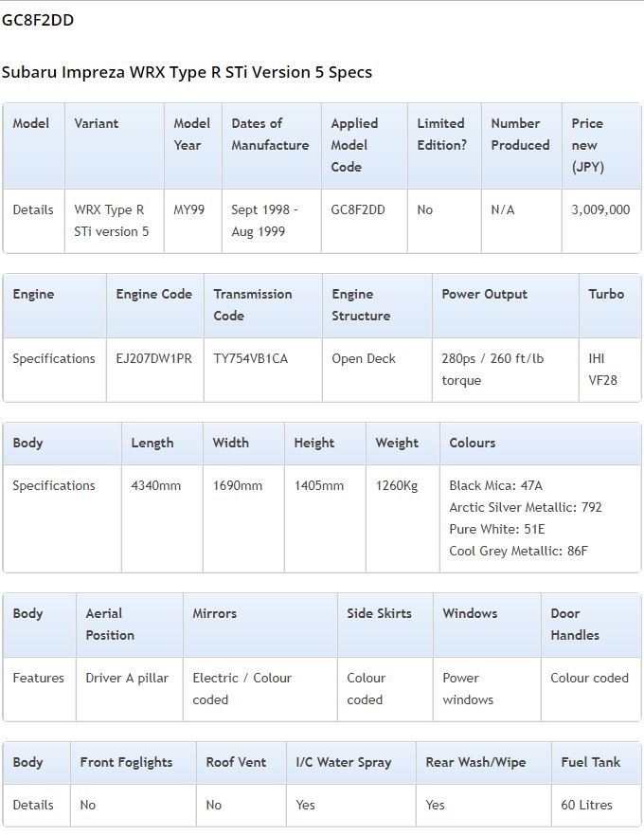Image resolution: width=644 pixels, height=835 pixels.
Task: Select the EJ207DW1PR engine code cell
Action: point(154,370)
